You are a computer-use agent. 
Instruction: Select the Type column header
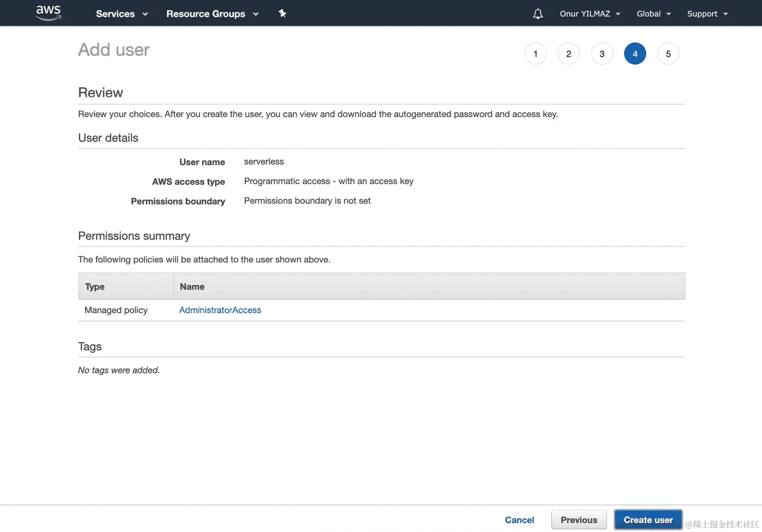[x=94, y=286]
